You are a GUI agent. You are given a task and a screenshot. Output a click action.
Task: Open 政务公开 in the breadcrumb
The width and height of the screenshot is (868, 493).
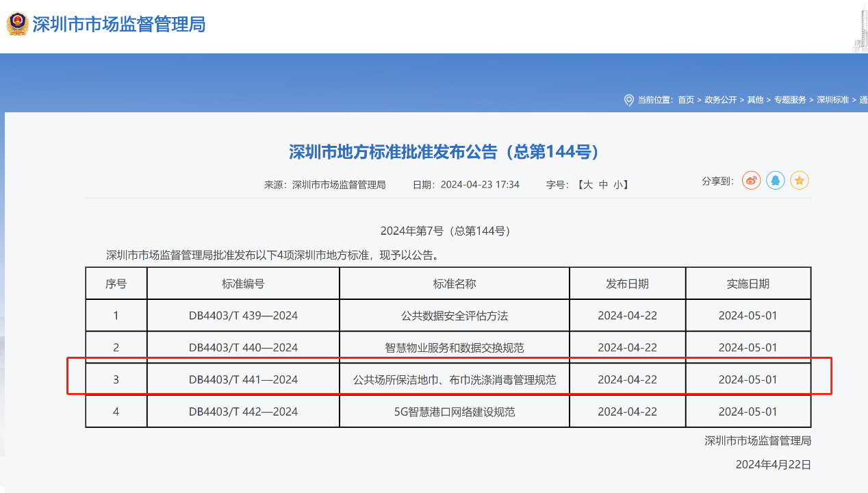click(x=721, y=100)
